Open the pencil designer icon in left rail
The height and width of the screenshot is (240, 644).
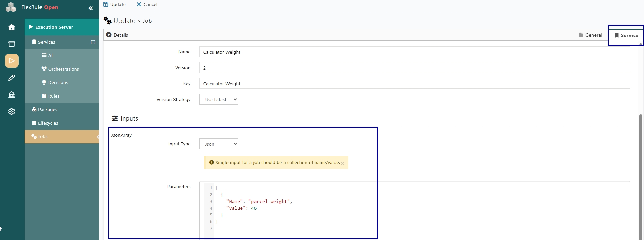tap(11, 78)
